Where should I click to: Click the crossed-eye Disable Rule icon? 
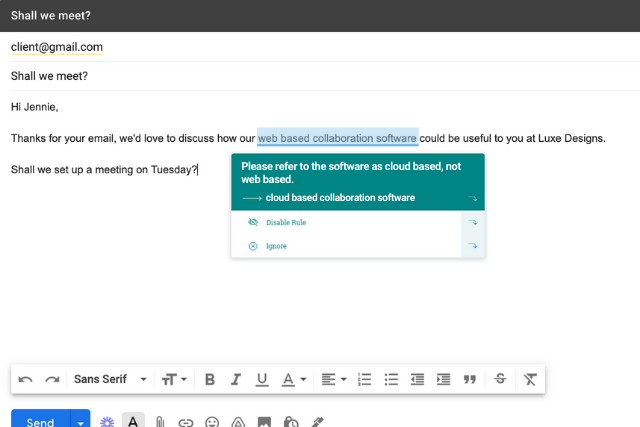point(253,222)
